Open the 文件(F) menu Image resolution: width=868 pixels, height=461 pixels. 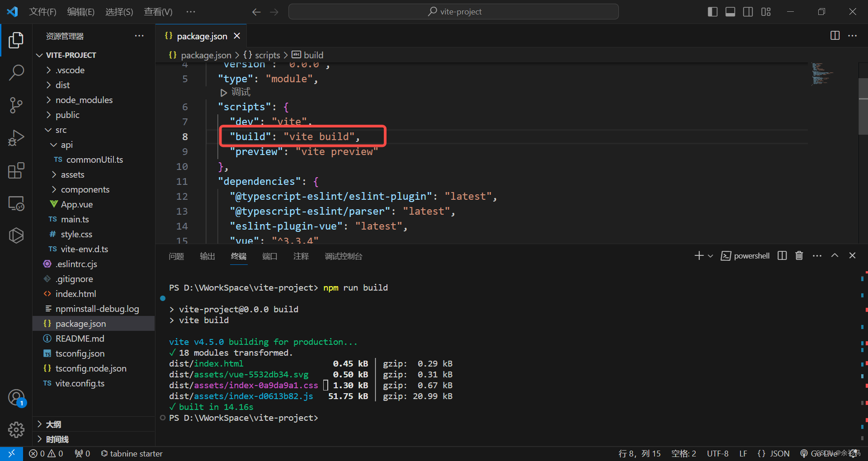43,12
